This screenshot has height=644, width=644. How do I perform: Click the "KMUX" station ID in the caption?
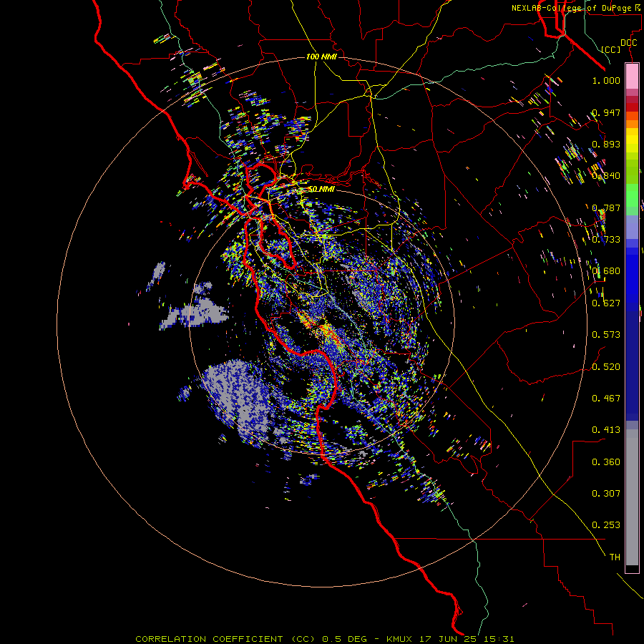coord(401,639)
